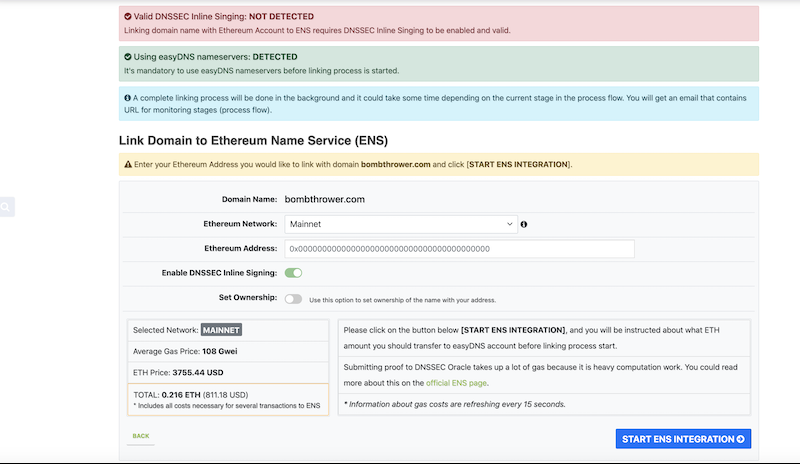Click the Average Gas Price 108 Gwei row
800x464 pixels.
tap(228, 351)
